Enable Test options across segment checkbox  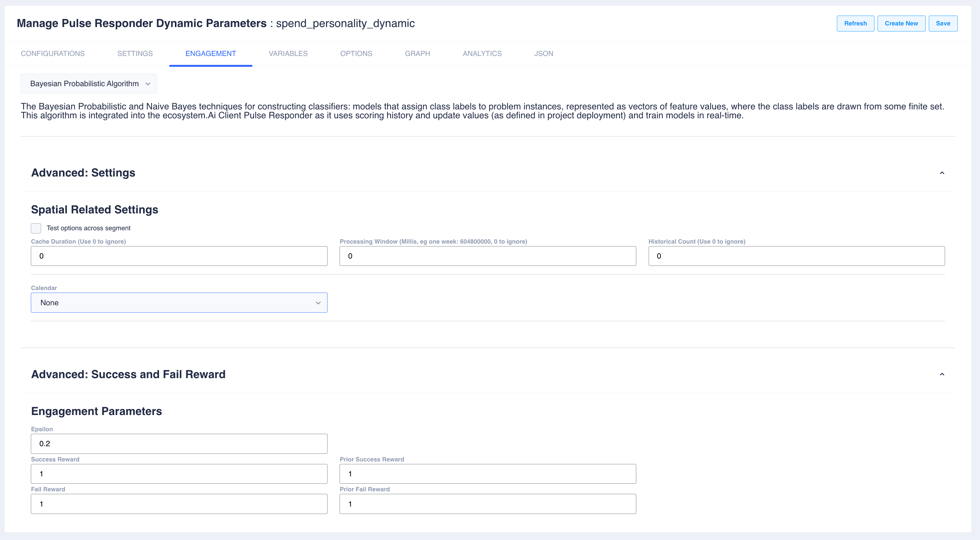(x=36, y=228)
